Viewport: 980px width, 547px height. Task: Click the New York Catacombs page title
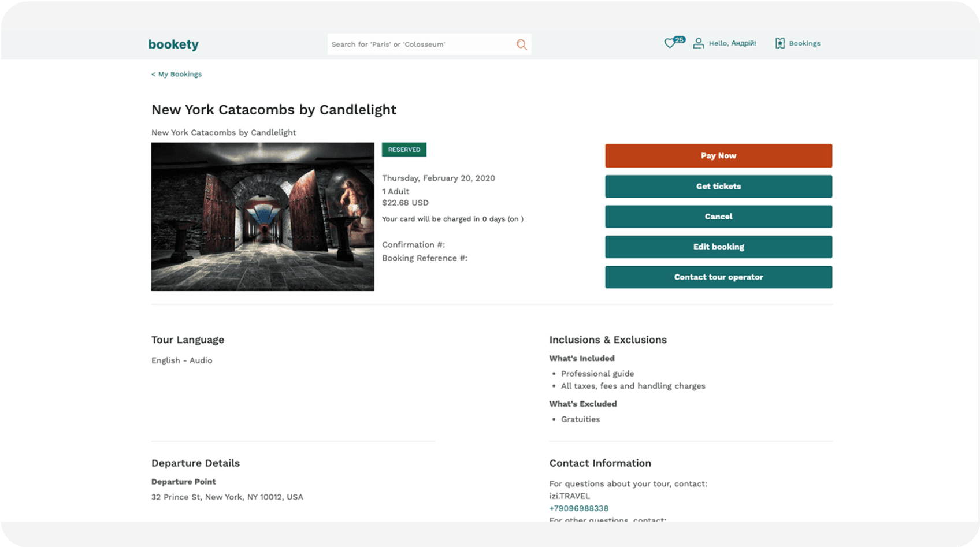click(273, 110)
